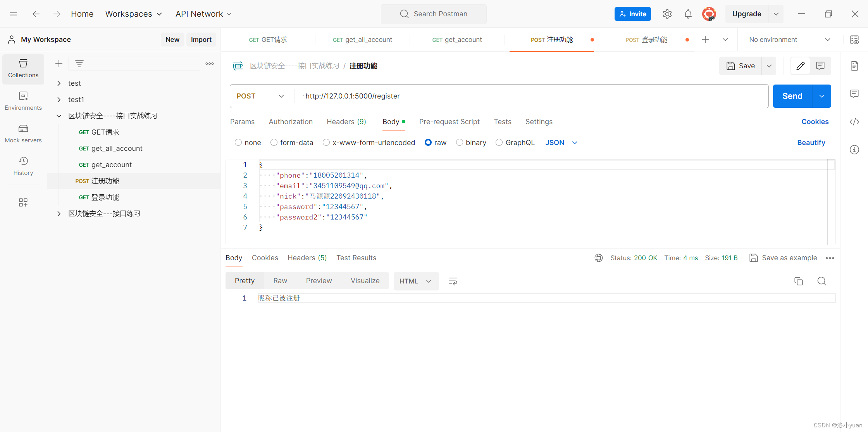The width and height of the screenshot is (868, 432).
Task: Open the Workspaces dropdown
Action: tap(134, 14)
